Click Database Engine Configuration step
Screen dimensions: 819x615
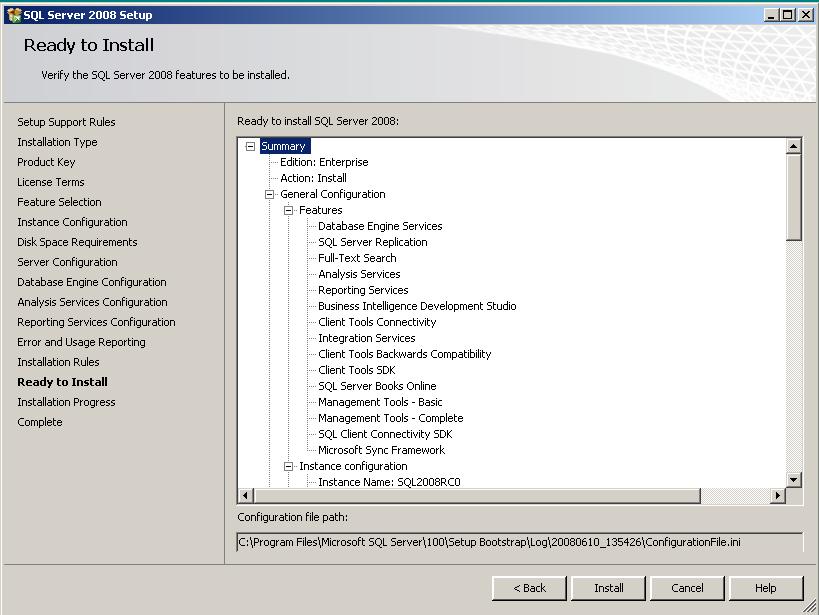(92, 282)
